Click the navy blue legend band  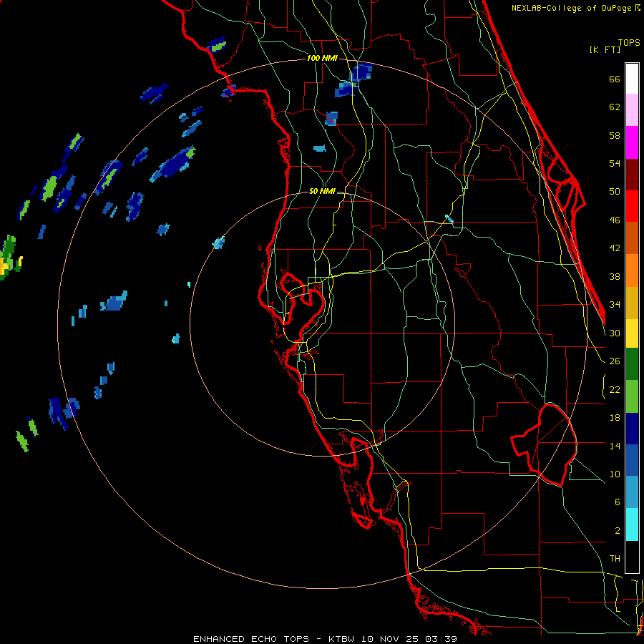(632, 429)
